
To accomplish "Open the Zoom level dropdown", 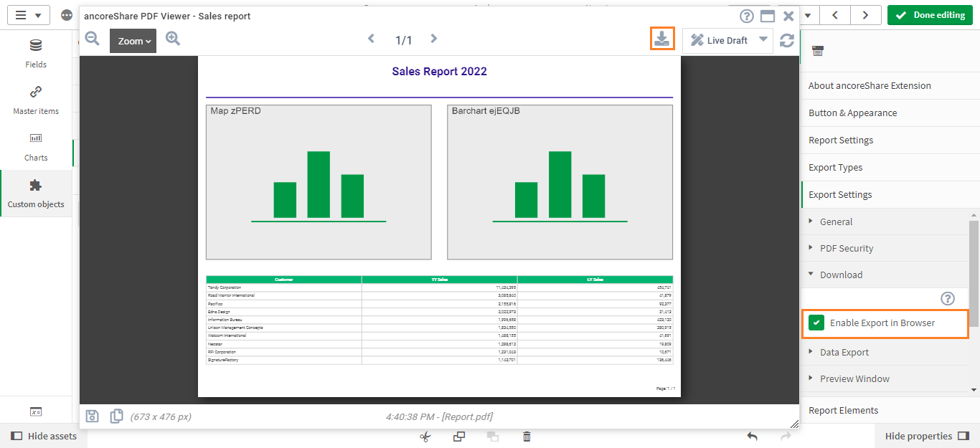I will pyautogui.click(x=133, y=41).
